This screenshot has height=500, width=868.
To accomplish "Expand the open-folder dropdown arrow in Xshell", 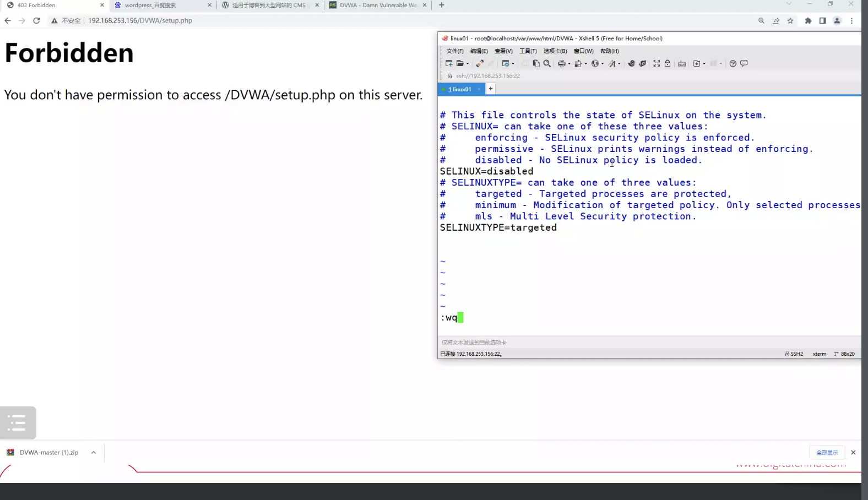I will (468, 64).
